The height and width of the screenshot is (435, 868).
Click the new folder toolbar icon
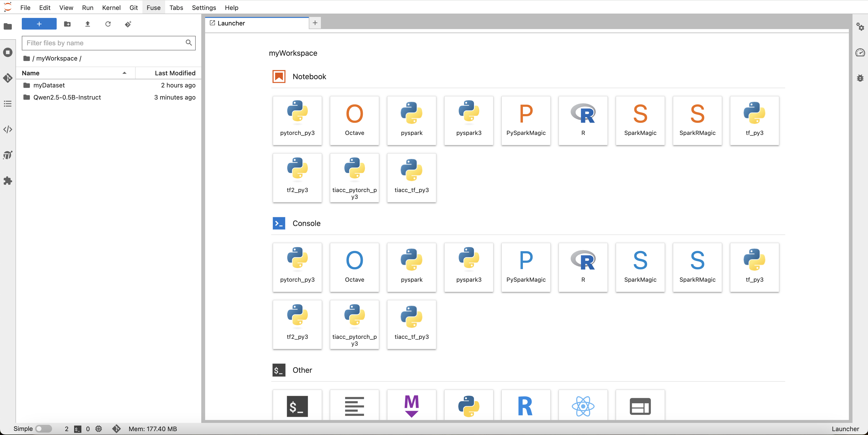click(67, 24)
